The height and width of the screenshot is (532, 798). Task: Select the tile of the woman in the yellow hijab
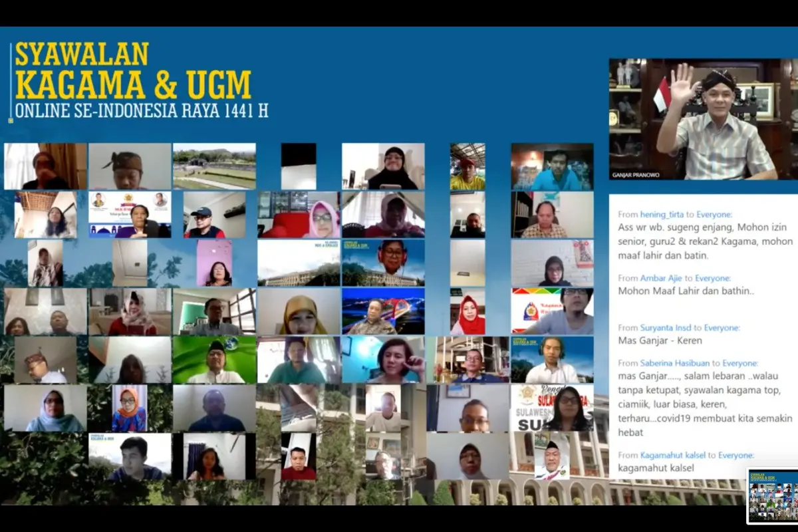[x=299, y=311]
